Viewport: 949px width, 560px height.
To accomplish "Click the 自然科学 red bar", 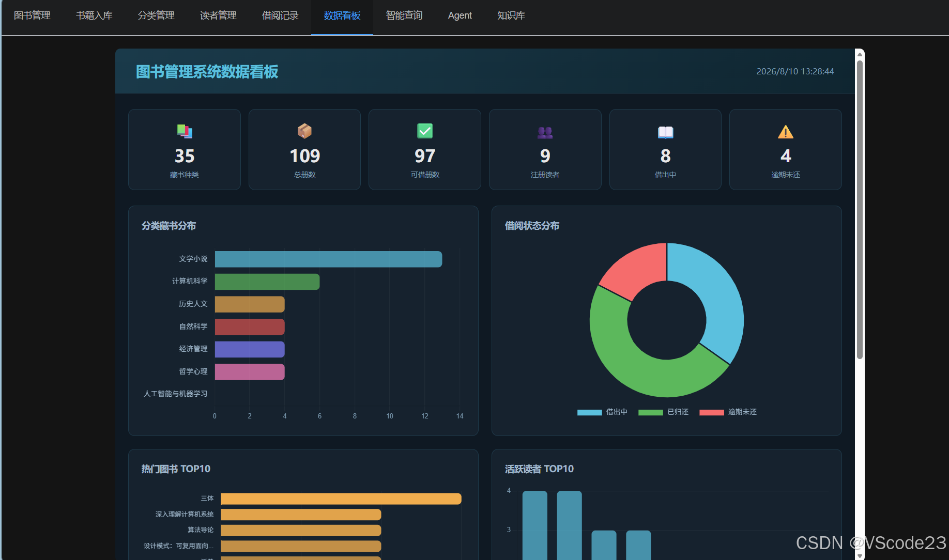I will click(250, 327).
